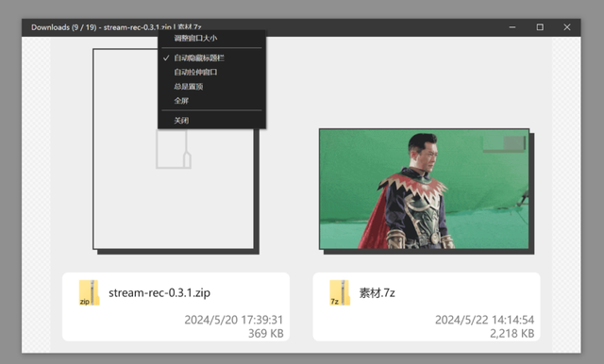Click the checkered strip on the right window edge
Viewport: 604px width, 364px height.
[566, 194]
